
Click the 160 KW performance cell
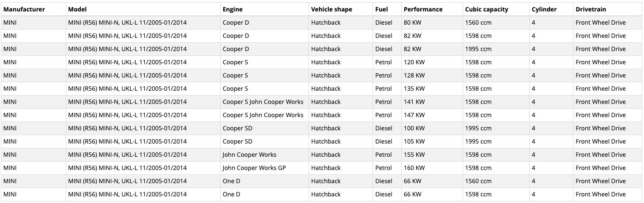click(x=414, y=168)
